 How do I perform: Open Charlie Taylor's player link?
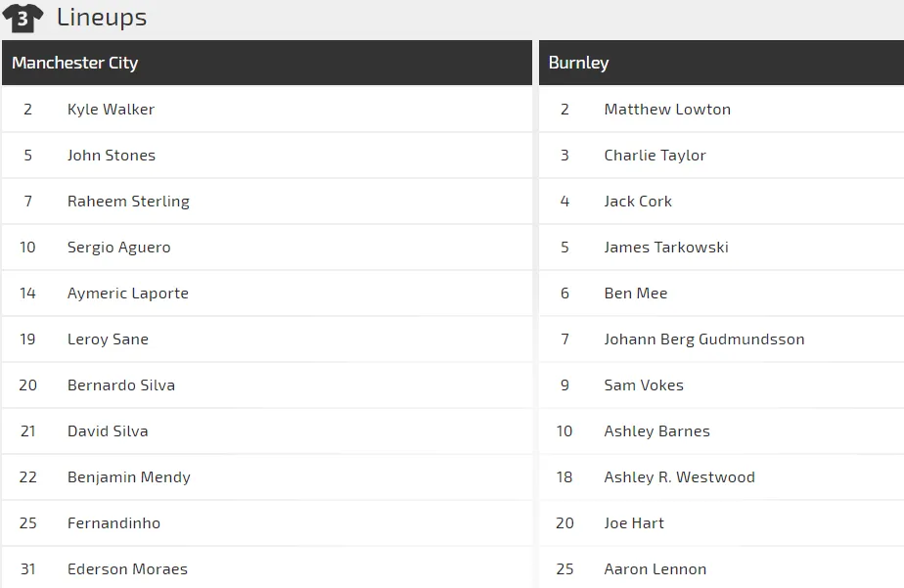click(x=655, y=156)
